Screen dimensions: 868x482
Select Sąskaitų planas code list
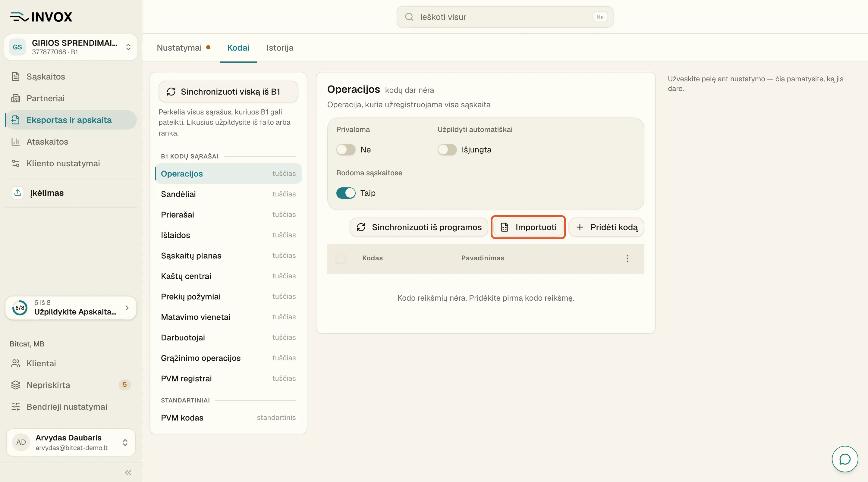[x=228, y=256]
